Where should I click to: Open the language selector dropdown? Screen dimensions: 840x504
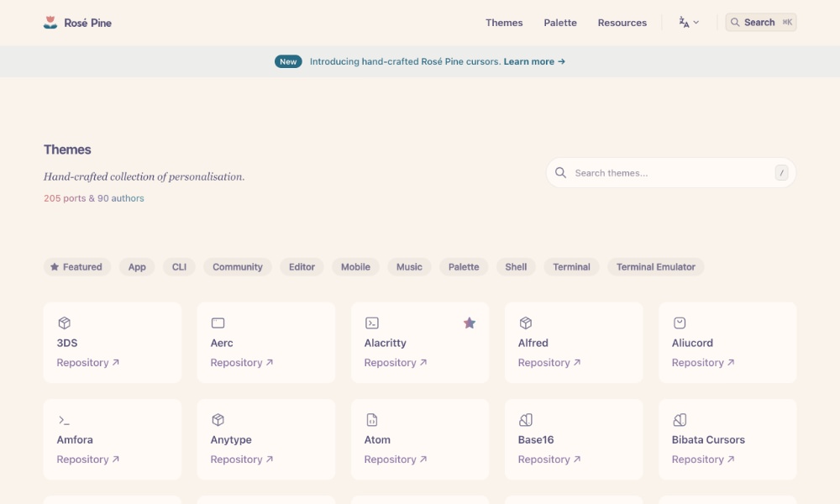pyautogui.click(x=689, y=23)
